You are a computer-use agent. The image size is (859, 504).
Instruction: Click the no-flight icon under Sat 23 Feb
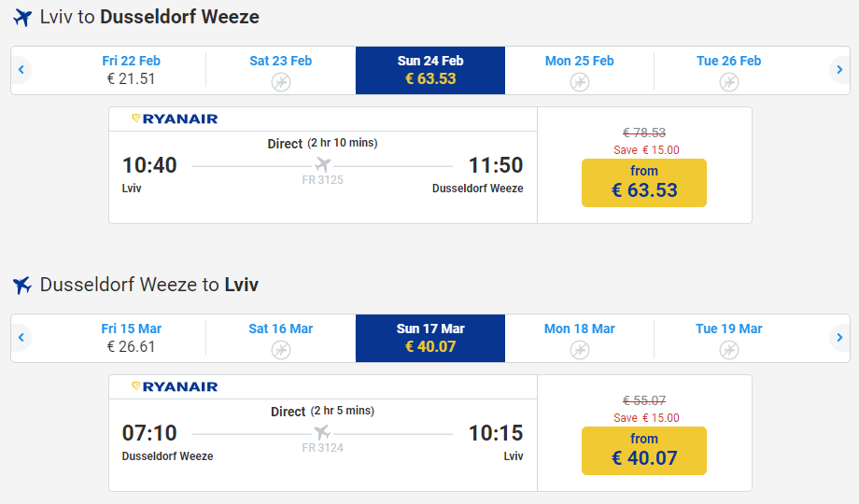(281, 82)
